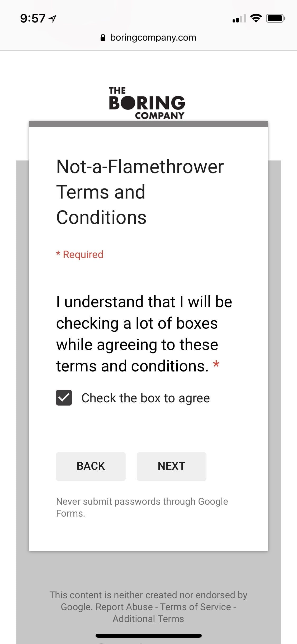The image size is (297, 644).
Task: Tap the battery indicator icon
Action: [x=275, y=19]
